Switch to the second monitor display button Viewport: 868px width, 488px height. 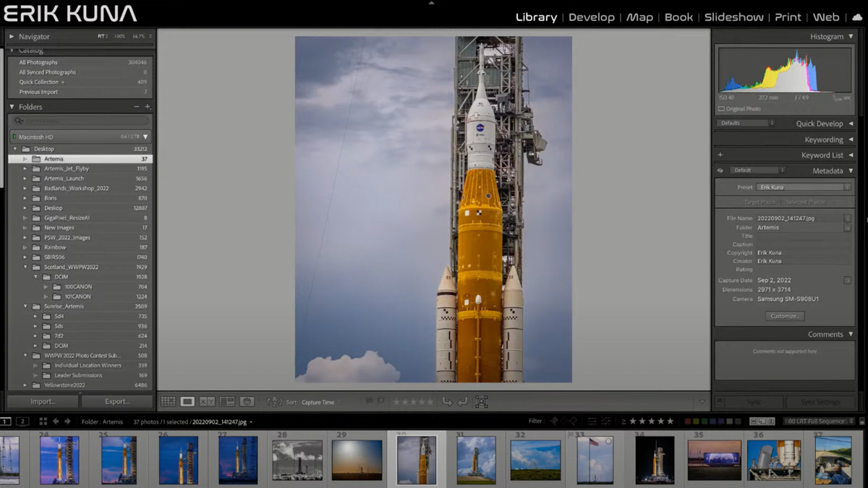pyautogui.click(x=22, y=421)
